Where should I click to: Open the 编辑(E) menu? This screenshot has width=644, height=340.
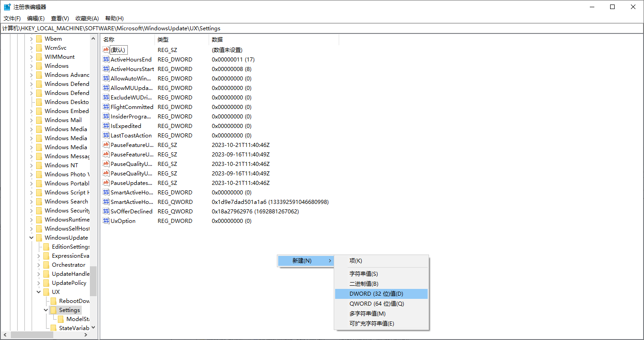click(36, 18)
